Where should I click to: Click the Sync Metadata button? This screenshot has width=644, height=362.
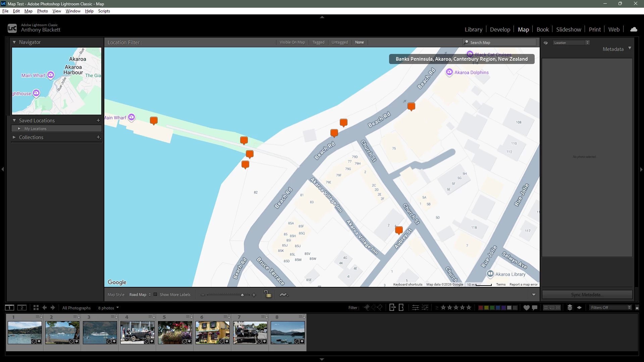pos(587,295)
